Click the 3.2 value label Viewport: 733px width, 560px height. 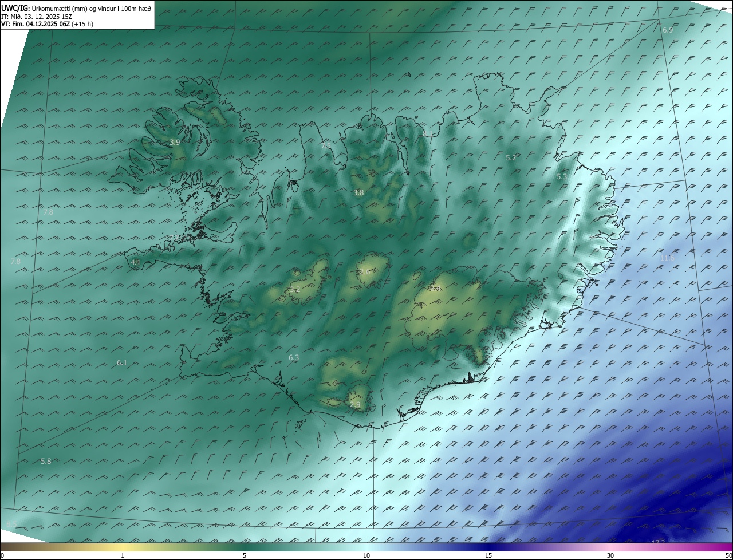(294, 290)
